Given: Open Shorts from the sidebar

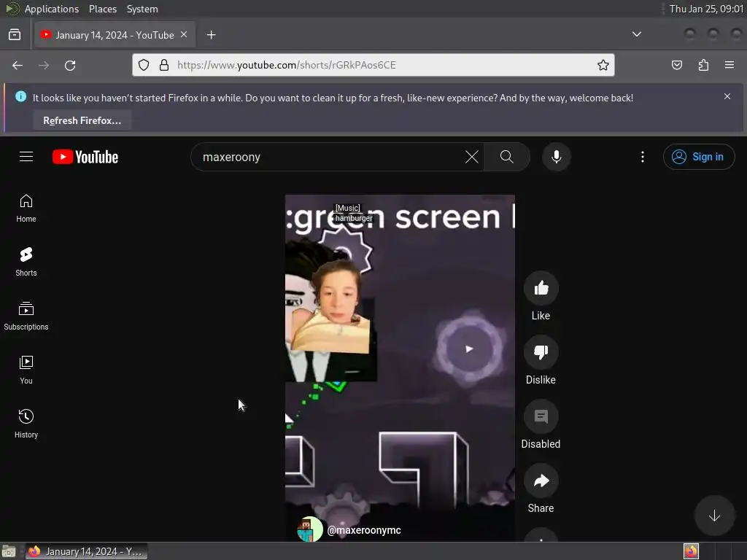Looking at the screenshot, I should (26, 262).
